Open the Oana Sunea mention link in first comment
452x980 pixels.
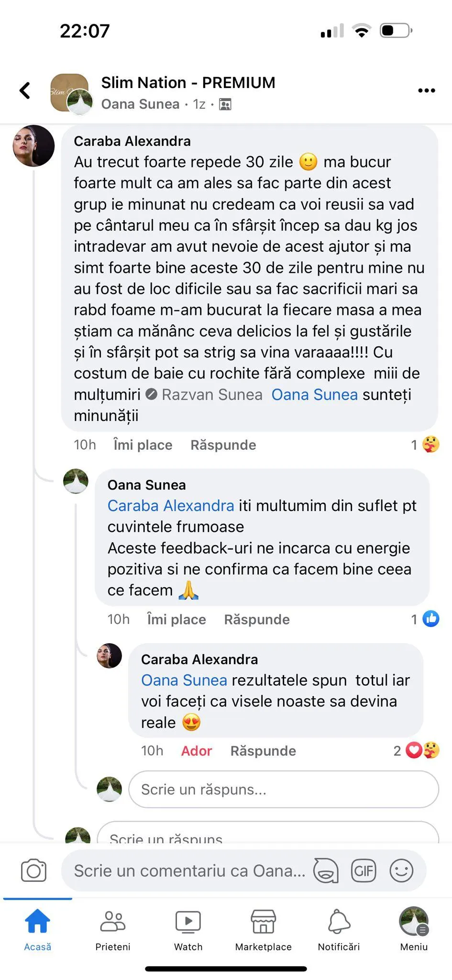click(x=314, y=394)
